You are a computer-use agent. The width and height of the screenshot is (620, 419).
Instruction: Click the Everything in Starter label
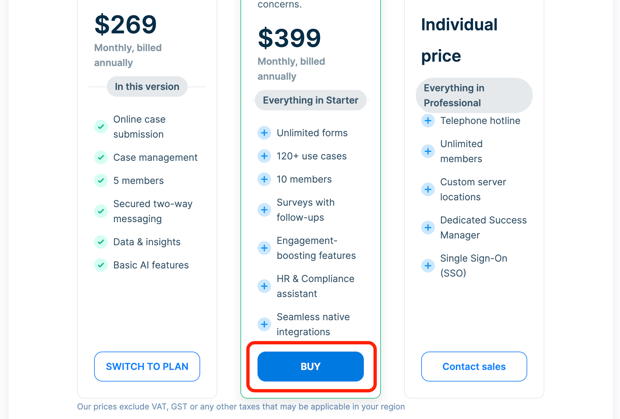coord(311,100)
